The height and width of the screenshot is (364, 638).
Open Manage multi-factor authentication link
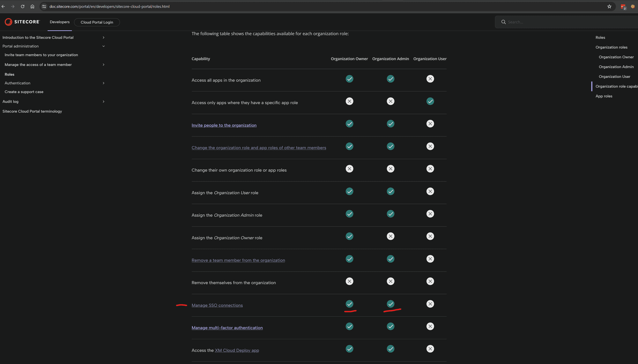[x=227, y=328]
